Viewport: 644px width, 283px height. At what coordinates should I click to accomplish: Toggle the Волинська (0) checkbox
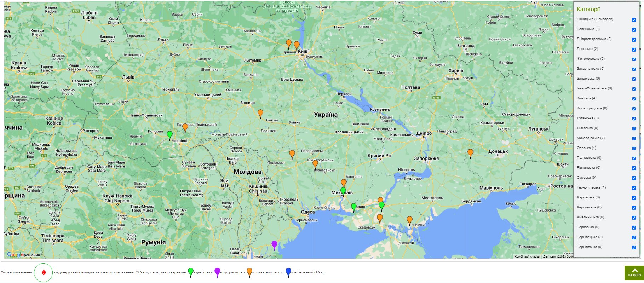click(x=634, y=30)
